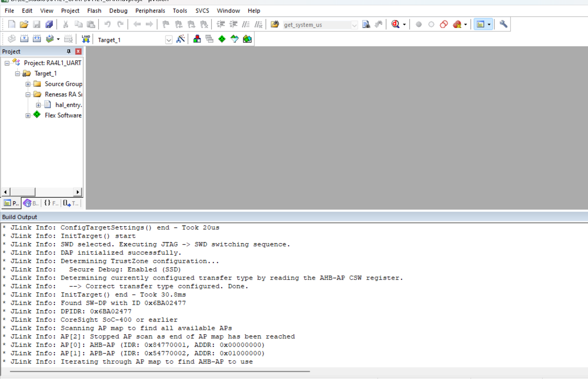
Task: Click in the get_system_us find field
Action: [316, 25]
